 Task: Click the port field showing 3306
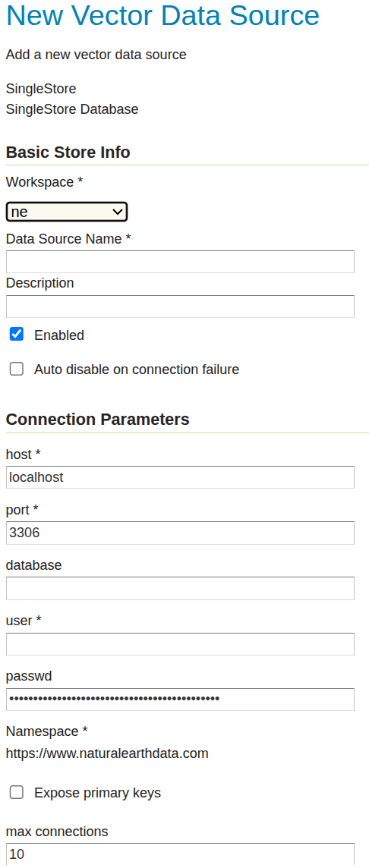pos(180,533)
